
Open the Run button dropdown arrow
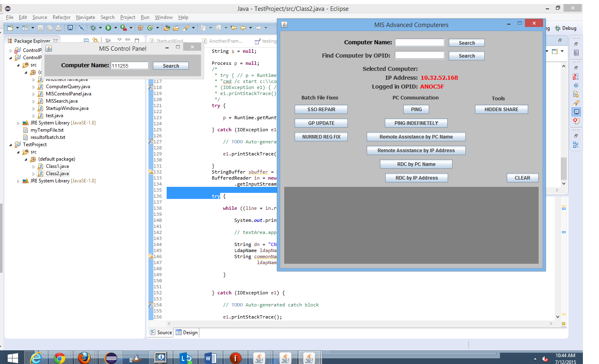point(116,28)
